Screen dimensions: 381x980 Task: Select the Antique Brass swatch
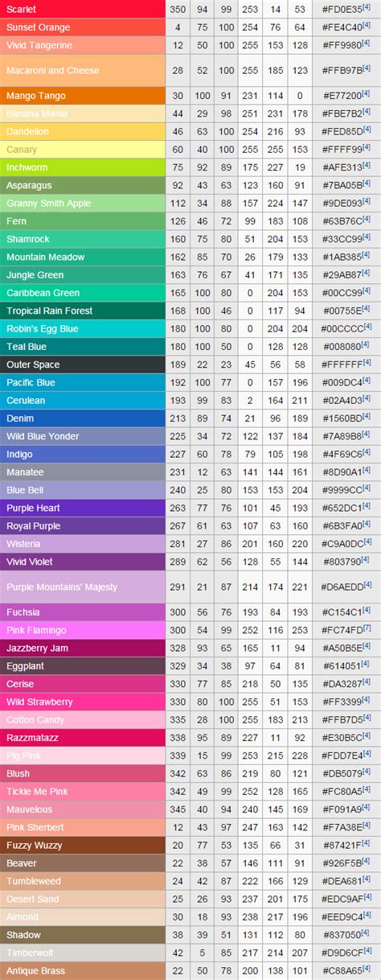click(83, 970)
